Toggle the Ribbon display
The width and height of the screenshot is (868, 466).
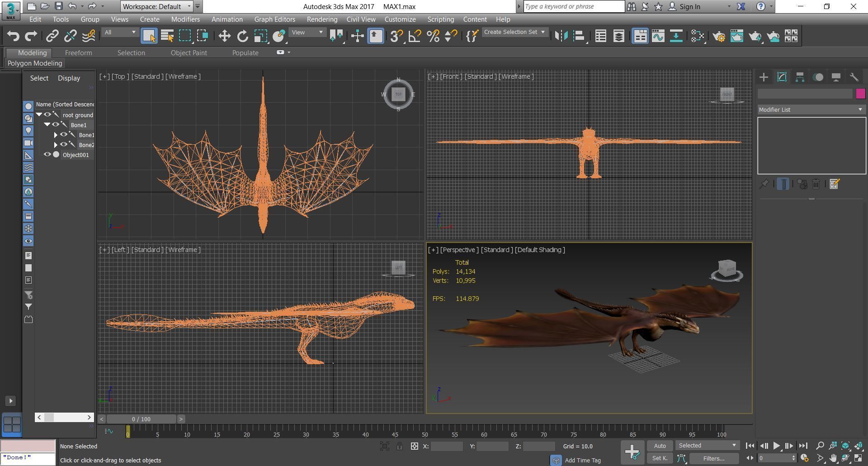coord(640,36)
